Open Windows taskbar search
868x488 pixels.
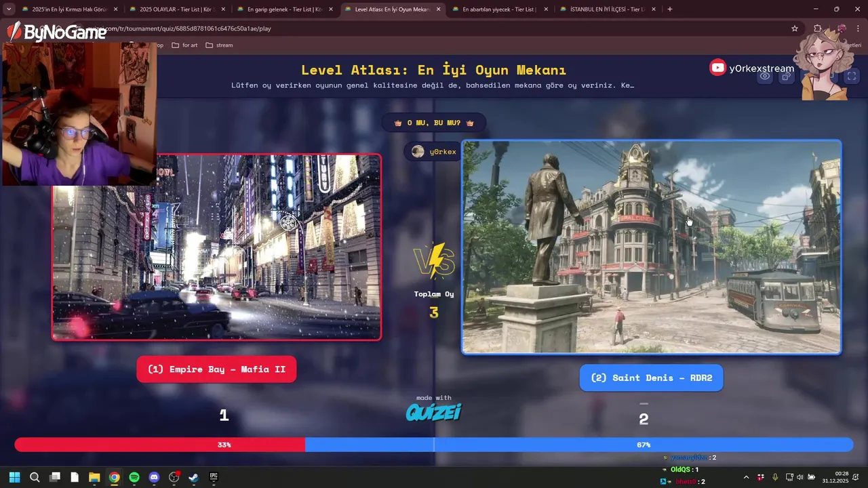(x=35, y=477)
